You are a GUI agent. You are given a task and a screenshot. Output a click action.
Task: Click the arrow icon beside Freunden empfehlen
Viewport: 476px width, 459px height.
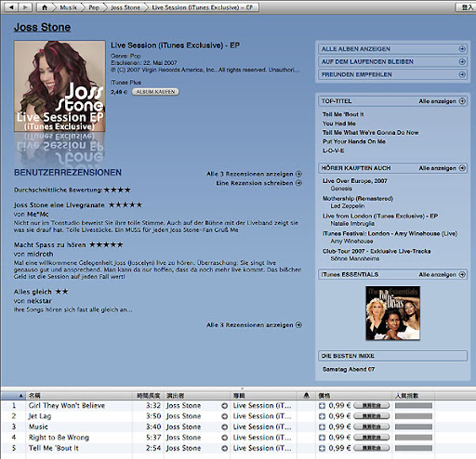pos(462,74)
